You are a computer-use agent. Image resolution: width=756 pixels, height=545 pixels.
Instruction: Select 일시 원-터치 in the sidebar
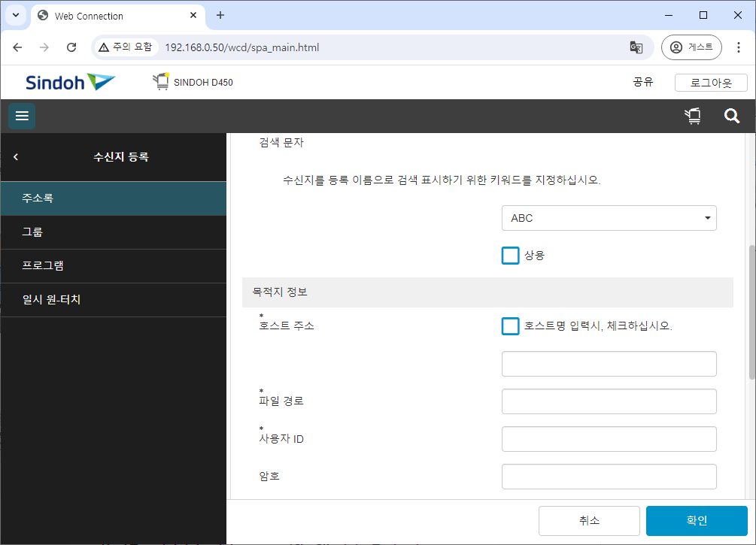click(114, 300)
